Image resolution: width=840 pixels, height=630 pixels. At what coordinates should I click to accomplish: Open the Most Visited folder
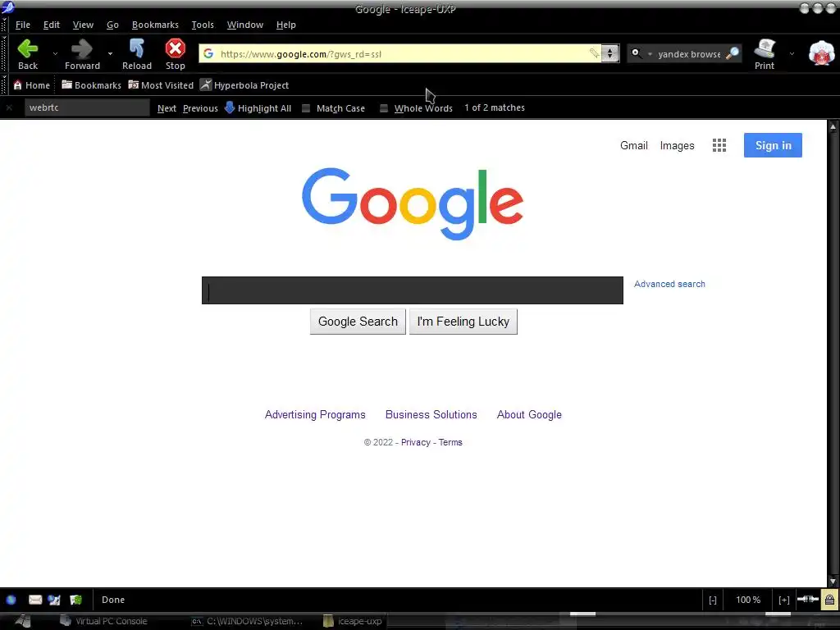161,85
